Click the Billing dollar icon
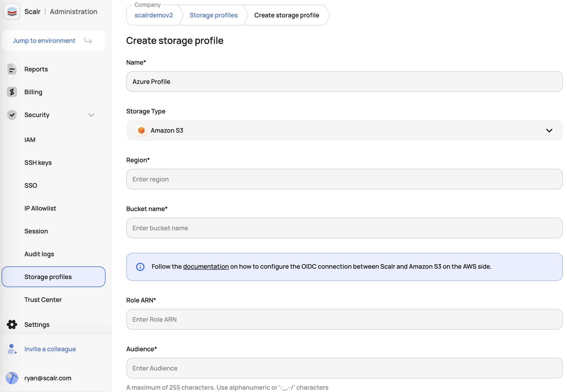 point(12,92)
